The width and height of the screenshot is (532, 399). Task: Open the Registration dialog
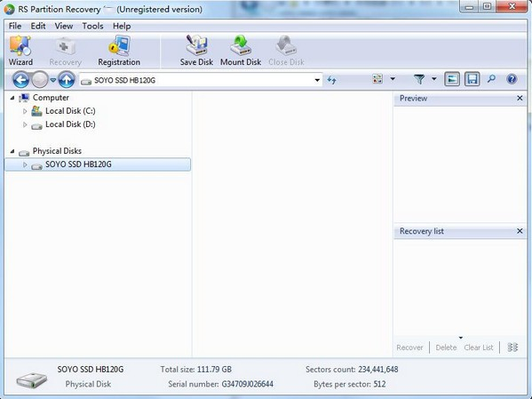click(x=119, y=51)
